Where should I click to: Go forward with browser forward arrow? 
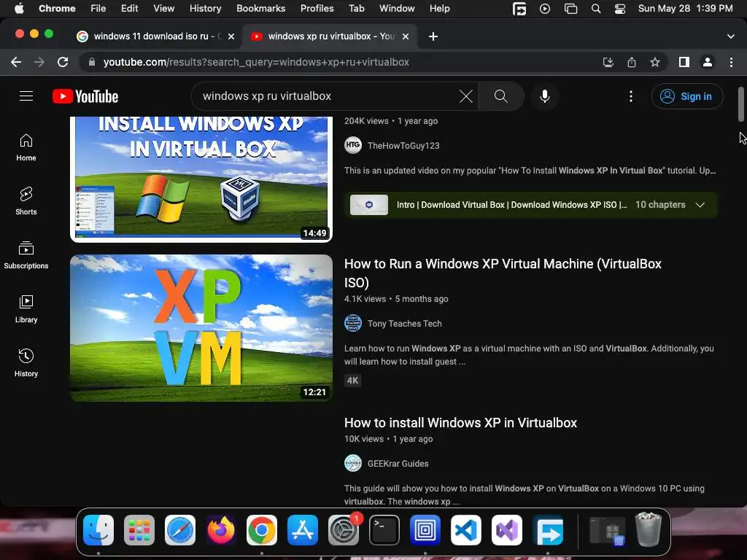click(39, 62)
